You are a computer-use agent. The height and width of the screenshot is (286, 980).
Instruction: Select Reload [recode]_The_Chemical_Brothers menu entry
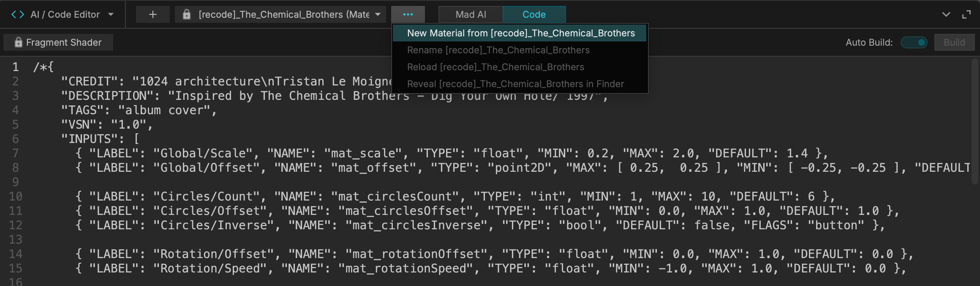pos(520,67)
